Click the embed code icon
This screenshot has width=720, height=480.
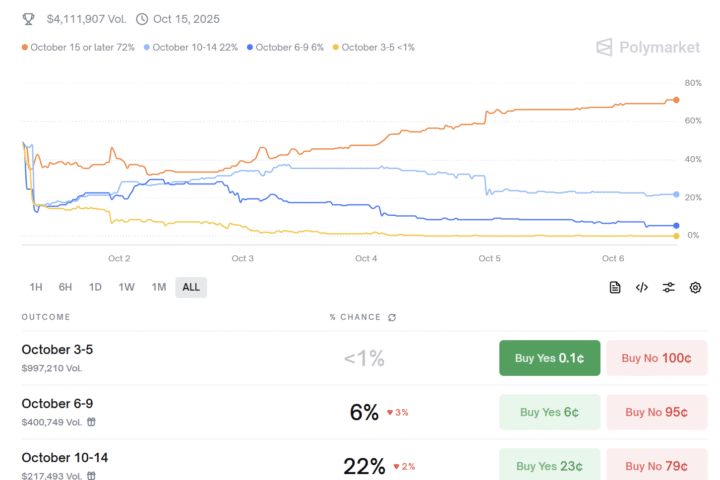pos(642,287)
